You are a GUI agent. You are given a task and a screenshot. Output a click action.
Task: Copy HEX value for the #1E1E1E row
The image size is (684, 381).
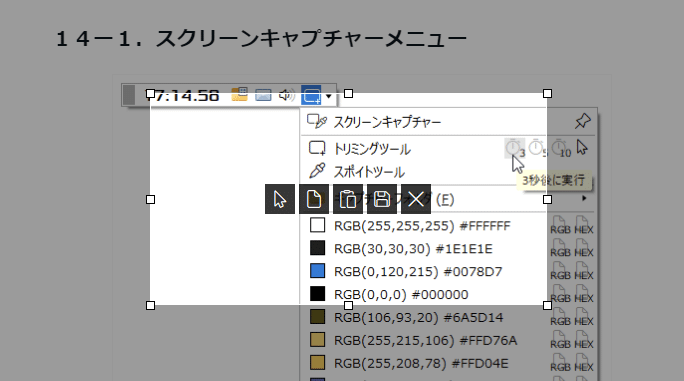pos(584,248)
